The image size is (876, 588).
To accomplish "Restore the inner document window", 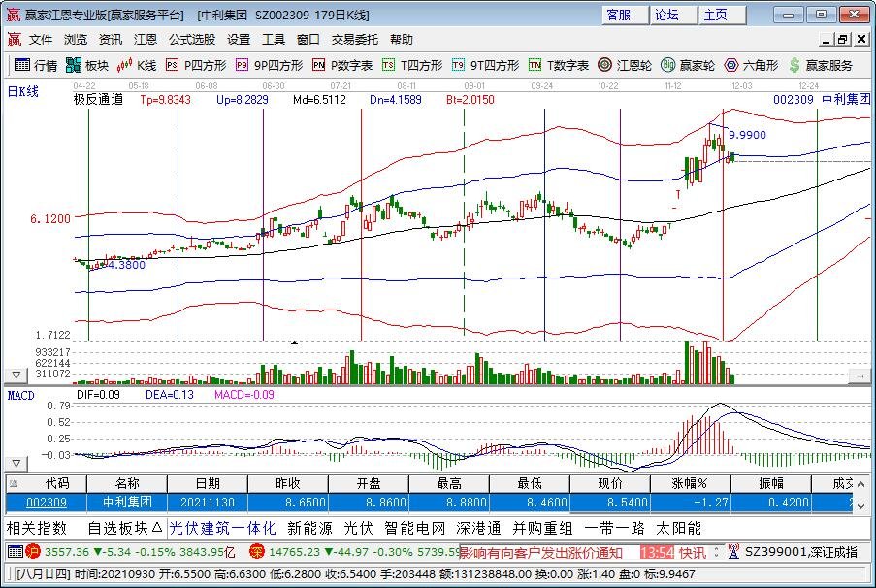I will pos(842,39).
